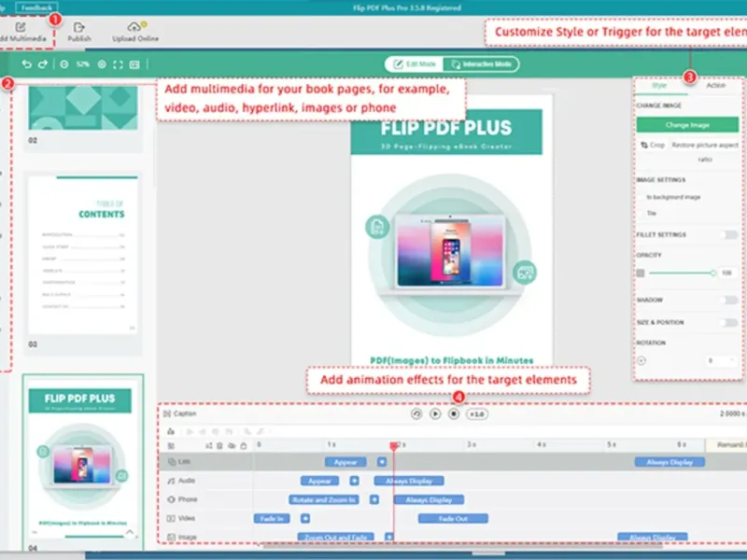Click the Caption label in timeline panel
This screenshot has height=560, width=747.
coord(185,413)
